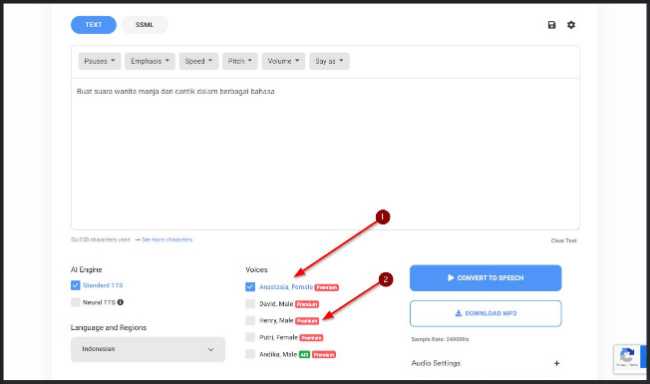
Task: Click the Neural TTS info icon
Action: (120, 302)
